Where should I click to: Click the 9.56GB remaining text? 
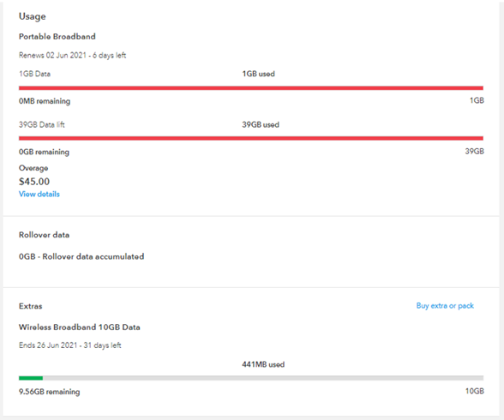[49, 392]
